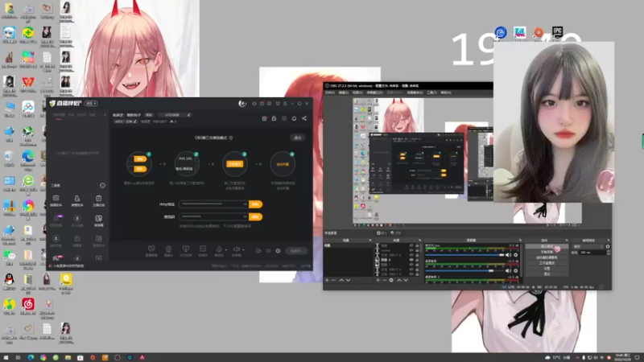Open the OBS scene transition type dropdown
Screen dimensions: 644x362
click(588, 247)
